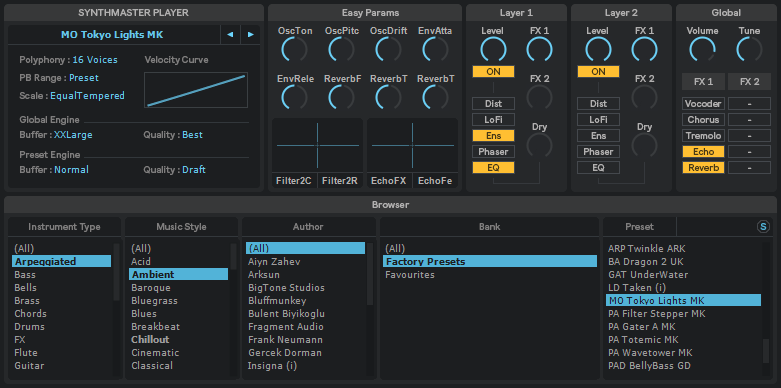Select preset PAD BellyBass GD
This screenshot has height=388, width=781.
click(683, 366)
